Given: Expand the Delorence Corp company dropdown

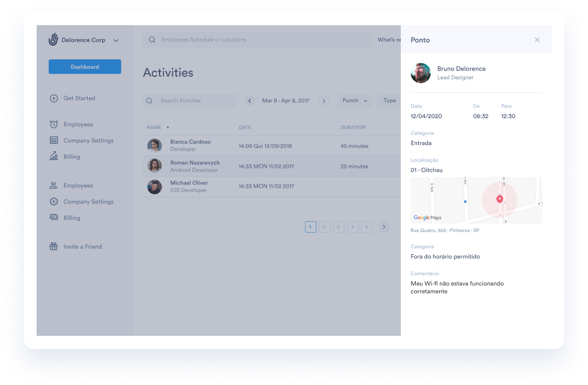Looking at the screenshot, I should point(116,41).
